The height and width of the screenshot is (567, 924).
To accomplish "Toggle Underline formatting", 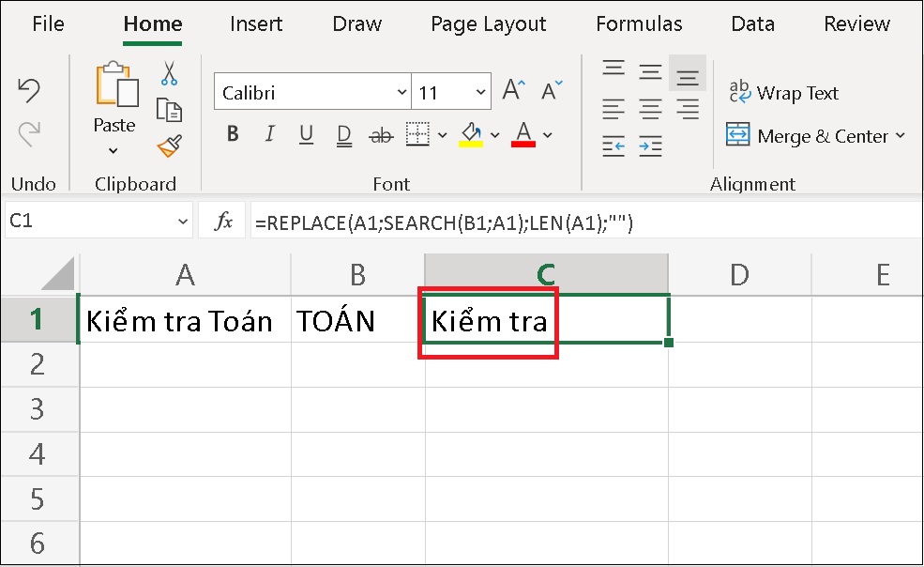I will (305, 134).
